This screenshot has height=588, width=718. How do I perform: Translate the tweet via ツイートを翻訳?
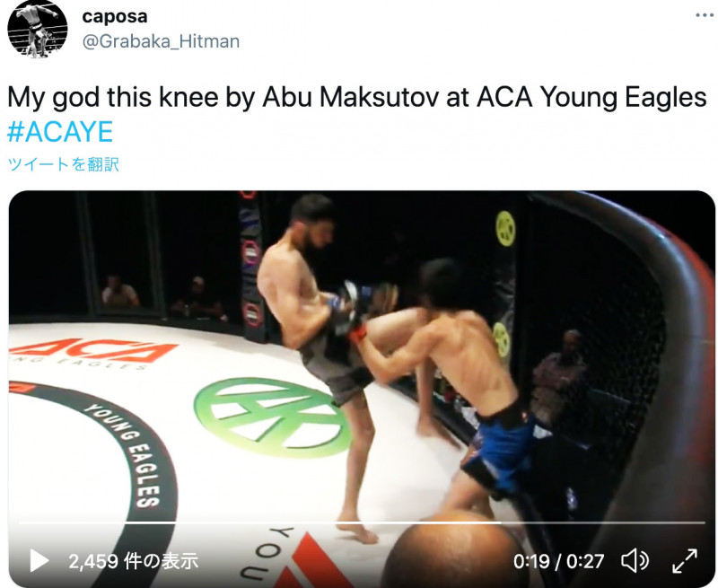(63, 164)
